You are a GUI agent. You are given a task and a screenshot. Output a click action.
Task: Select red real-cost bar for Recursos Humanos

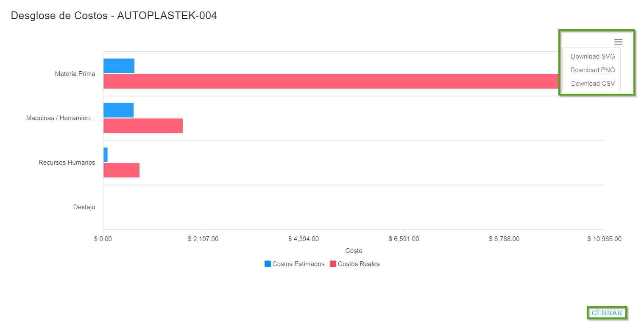121,170
